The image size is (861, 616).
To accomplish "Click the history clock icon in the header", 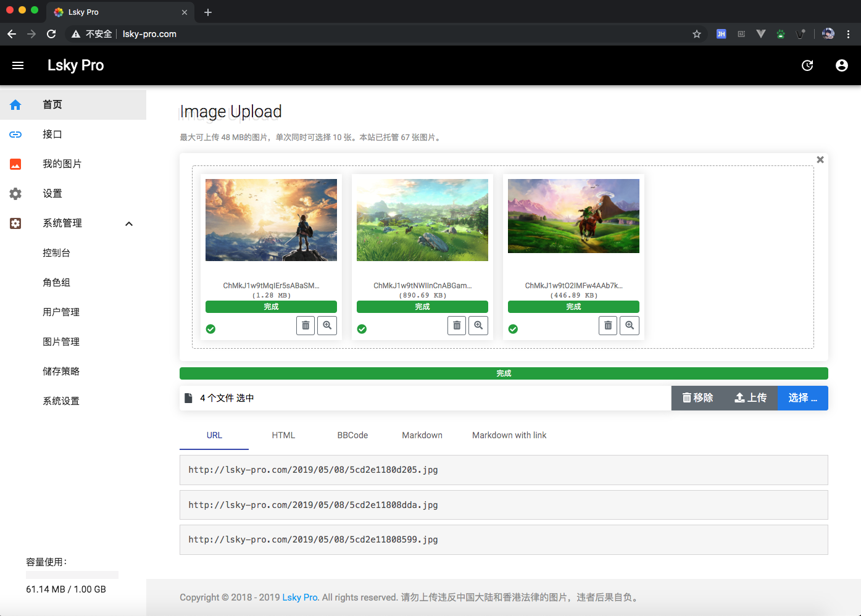I will tap(807, 65).
